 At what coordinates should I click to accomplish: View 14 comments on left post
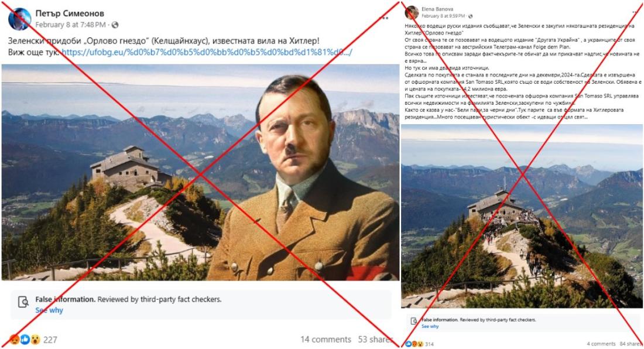tap(326, 340)
